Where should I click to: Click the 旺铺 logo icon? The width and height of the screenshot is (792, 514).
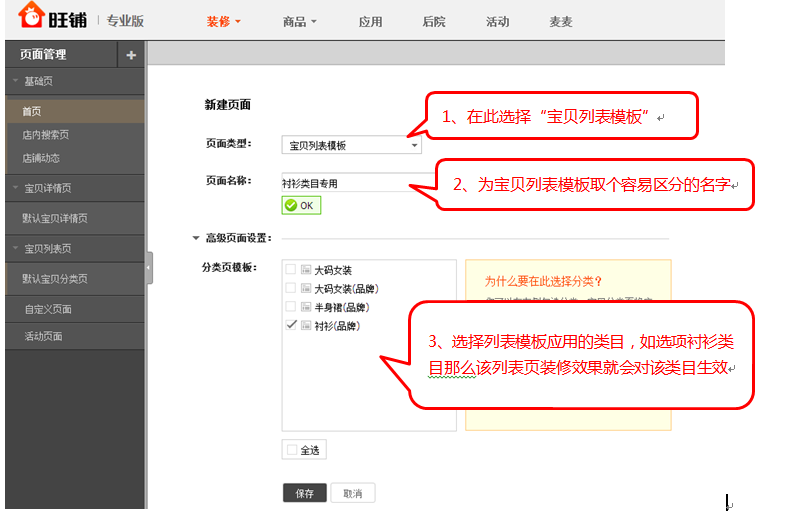pyautogui.click(x=31, y=15)
